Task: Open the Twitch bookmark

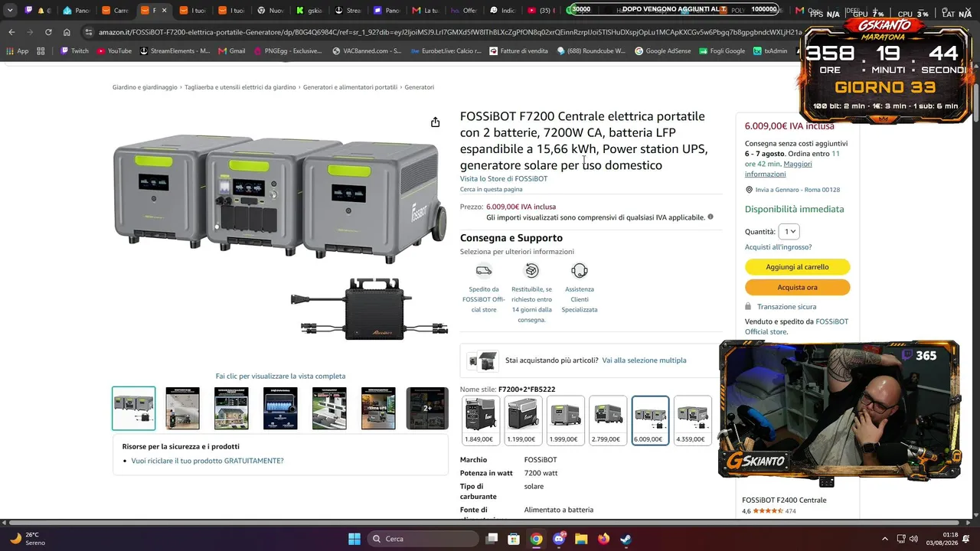Action: [x=74, y=51]
